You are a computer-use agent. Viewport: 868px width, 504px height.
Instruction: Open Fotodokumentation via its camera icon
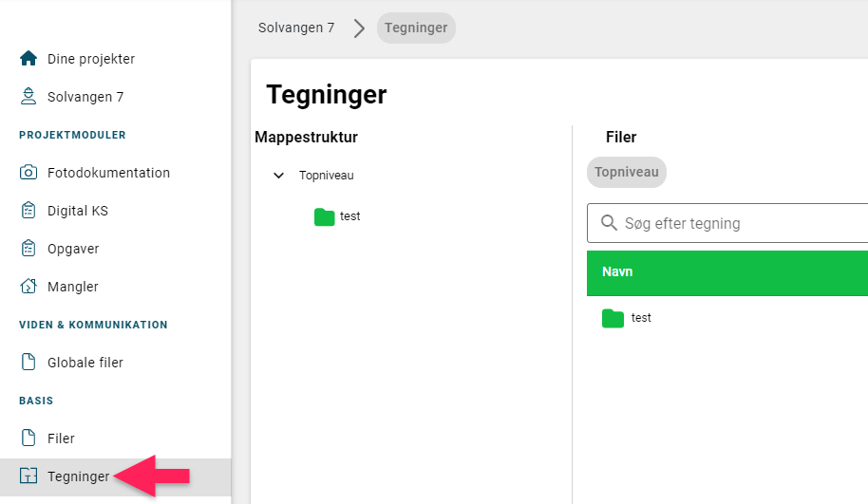click(x=28, y=172)
